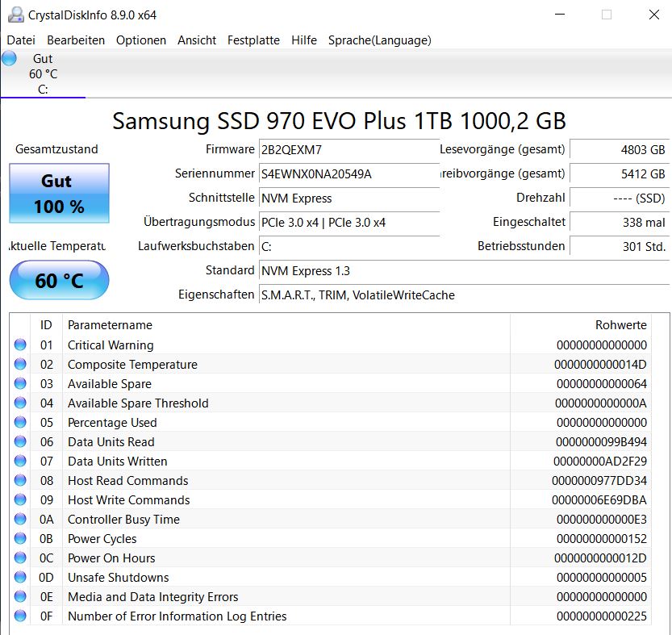672x635 pixels.
Task: Minimize the CrystalDiskInfo window
Action: 560,15
